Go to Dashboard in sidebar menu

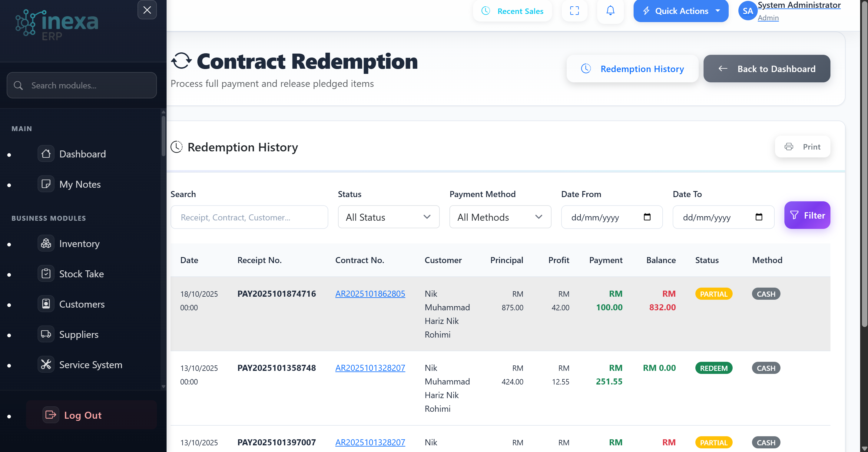(x=82, y=154)
